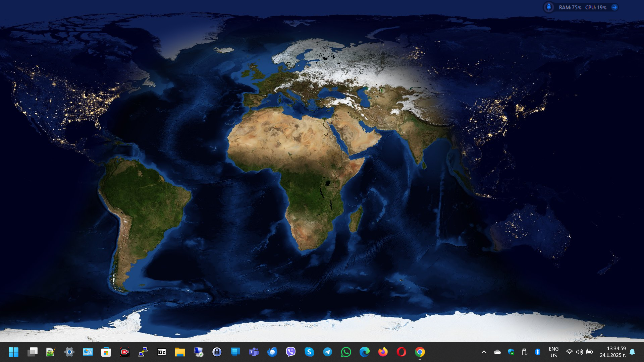Image resolution: width=644 pixels, height=362 pixels.
Task: Switch the ENG US input language
Action: tap(554, 352)
